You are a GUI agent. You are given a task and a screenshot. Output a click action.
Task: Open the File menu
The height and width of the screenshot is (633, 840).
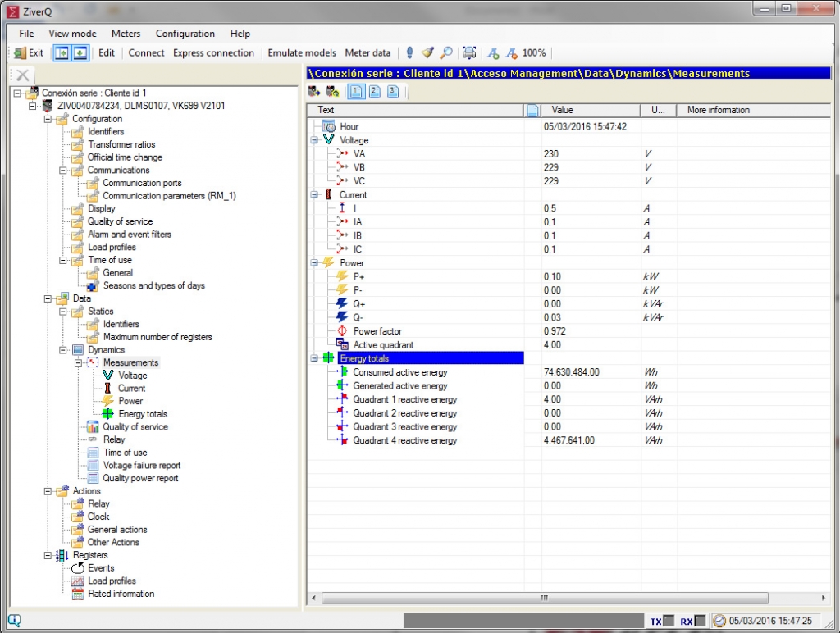tap(26, 33)
